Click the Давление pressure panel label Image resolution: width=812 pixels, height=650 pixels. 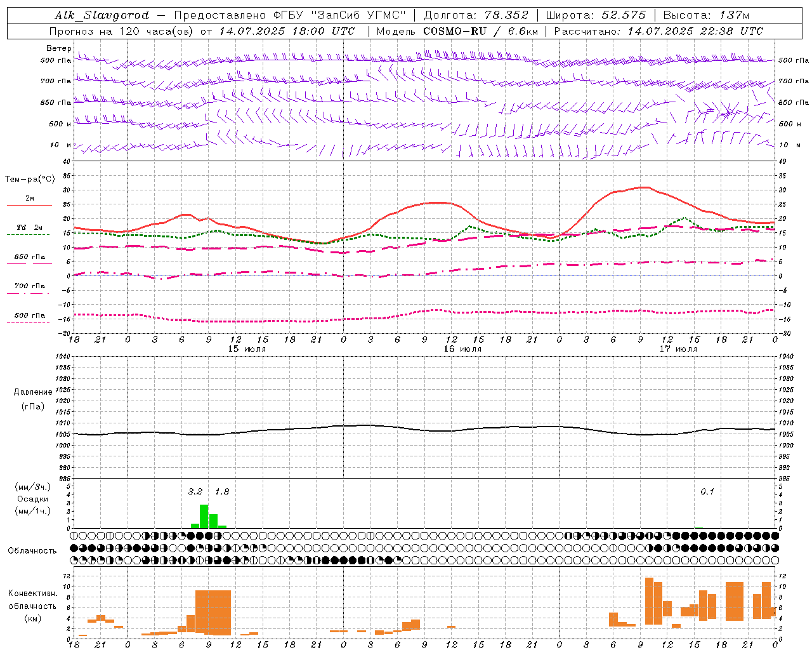33,392
